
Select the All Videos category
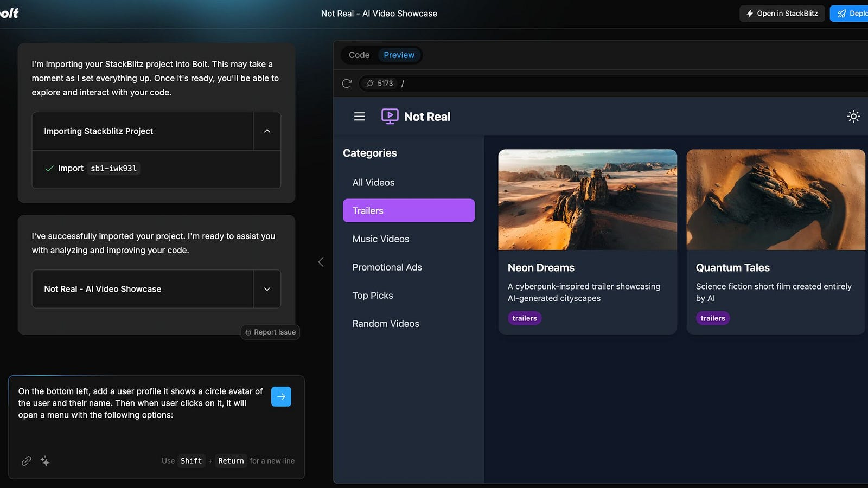(409, 183)
